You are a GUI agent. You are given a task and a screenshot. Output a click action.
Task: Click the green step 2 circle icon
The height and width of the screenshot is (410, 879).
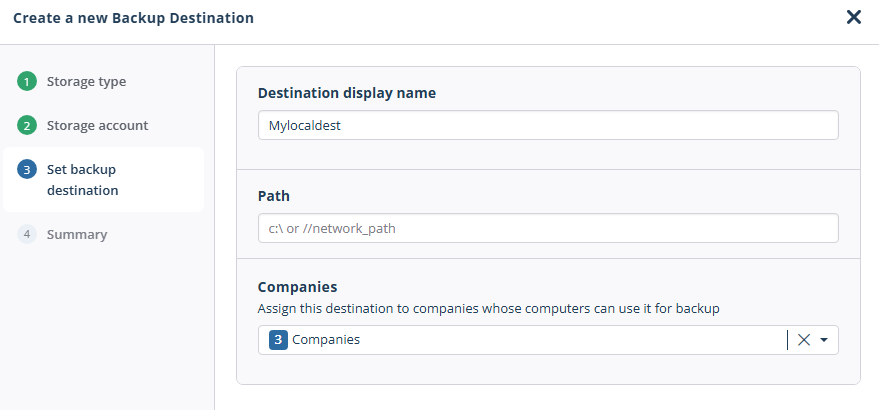pyautogui.click(x=26, y=125)
